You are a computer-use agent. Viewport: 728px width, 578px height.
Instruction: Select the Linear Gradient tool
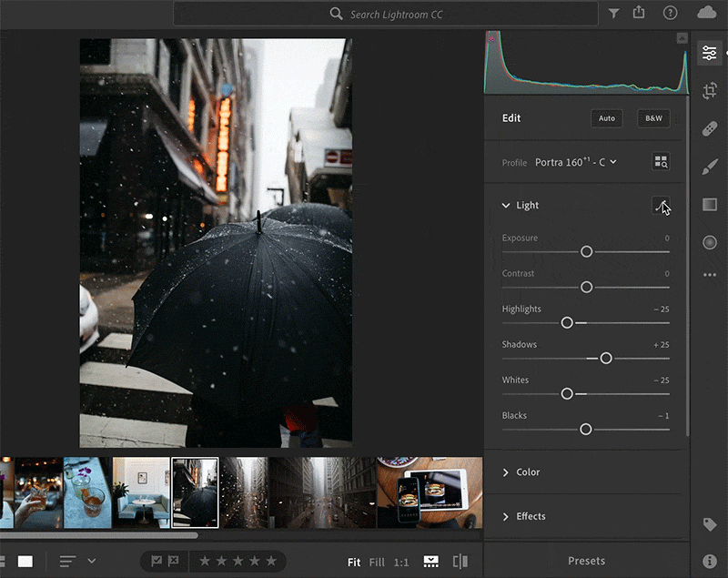[x=710, y=205]
